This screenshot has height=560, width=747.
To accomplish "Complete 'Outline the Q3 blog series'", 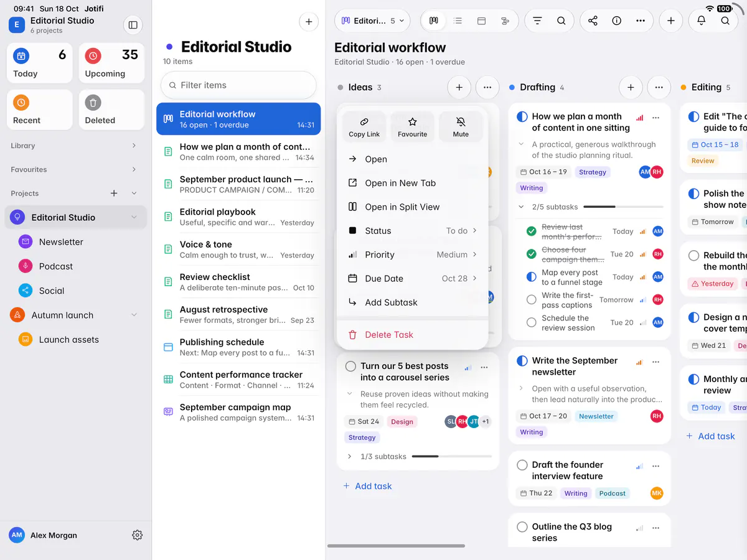I will point(522,527).
